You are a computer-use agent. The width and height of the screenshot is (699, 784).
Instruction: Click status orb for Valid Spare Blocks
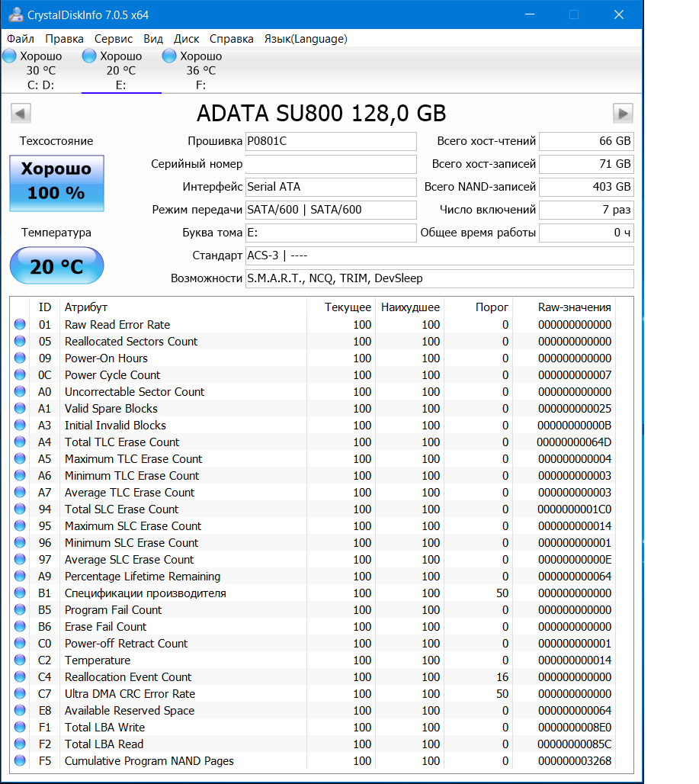20,409
